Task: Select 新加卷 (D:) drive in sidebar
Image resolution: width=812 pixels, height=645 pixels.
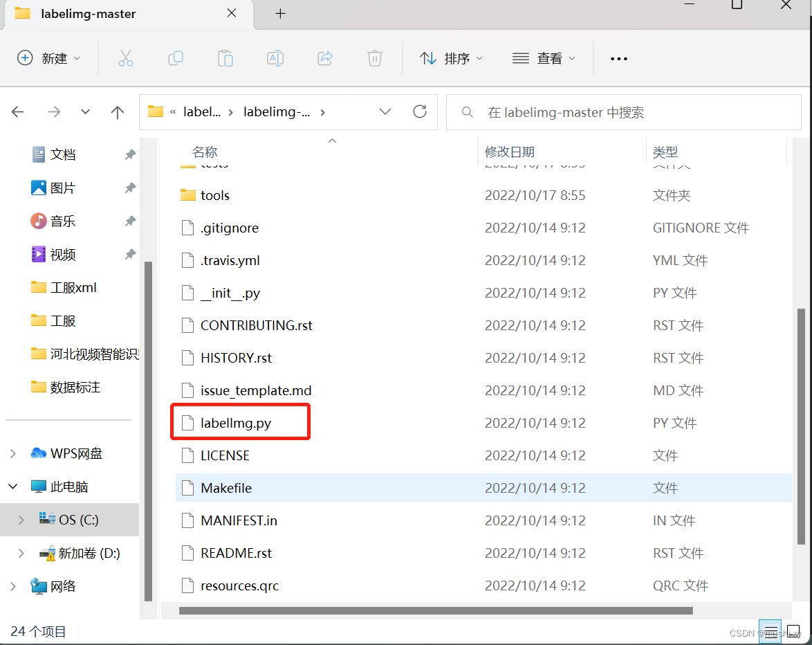Action: tap(80, 553)
